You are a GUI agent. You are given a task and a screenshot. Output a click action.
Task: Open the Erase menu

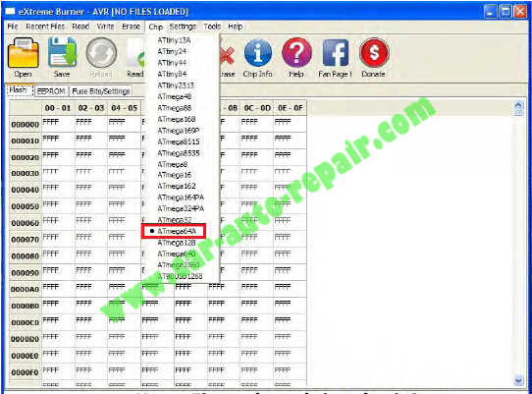click(131, 27)
